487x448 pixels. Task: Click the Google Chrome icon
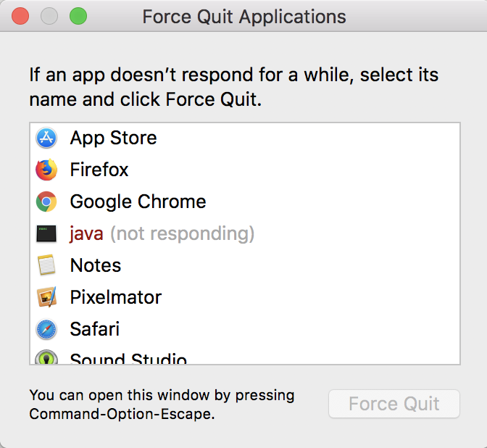(46, 202)
